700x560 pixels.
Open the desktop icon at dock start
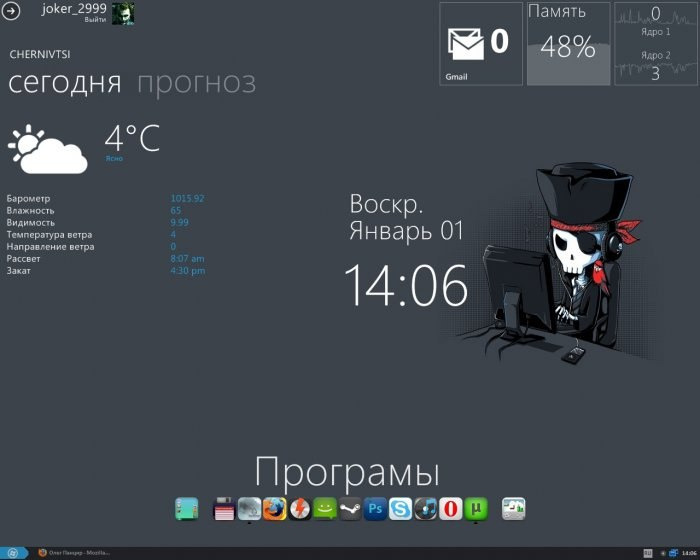[187, 509]
